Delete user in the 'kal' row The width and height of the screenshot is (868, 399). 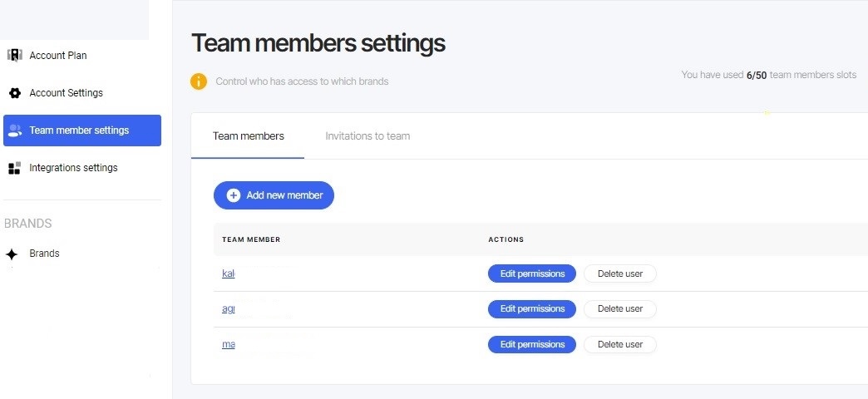620,273
